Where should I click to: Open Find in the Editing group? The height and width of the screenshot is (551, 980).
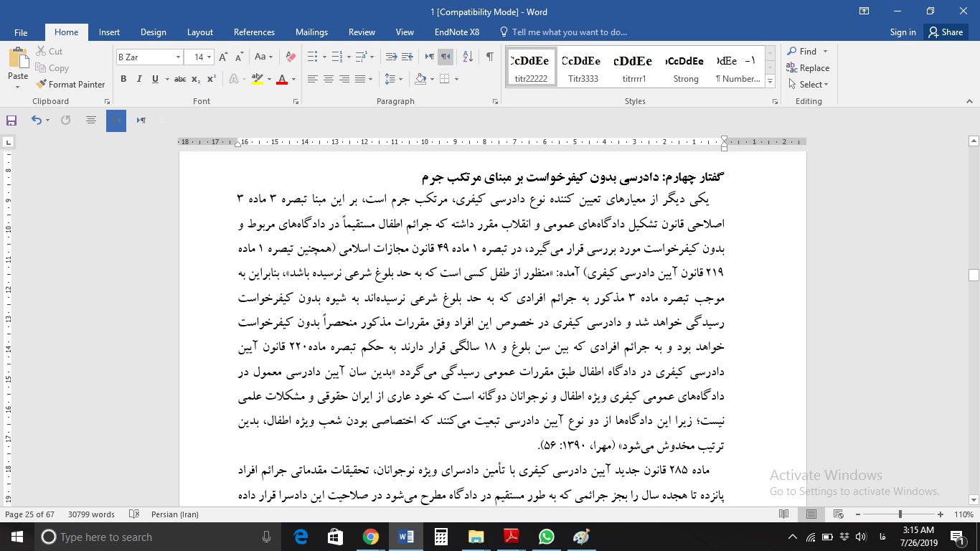(x=805, y=51)
